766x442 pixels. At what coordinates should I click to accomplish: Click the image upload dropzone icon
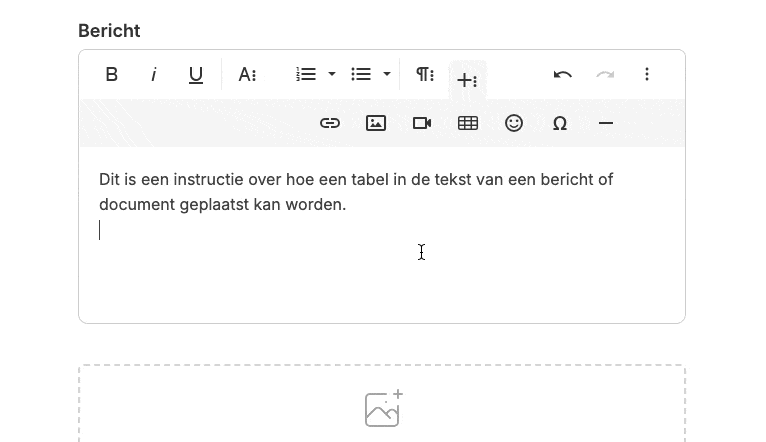point(384,408)
